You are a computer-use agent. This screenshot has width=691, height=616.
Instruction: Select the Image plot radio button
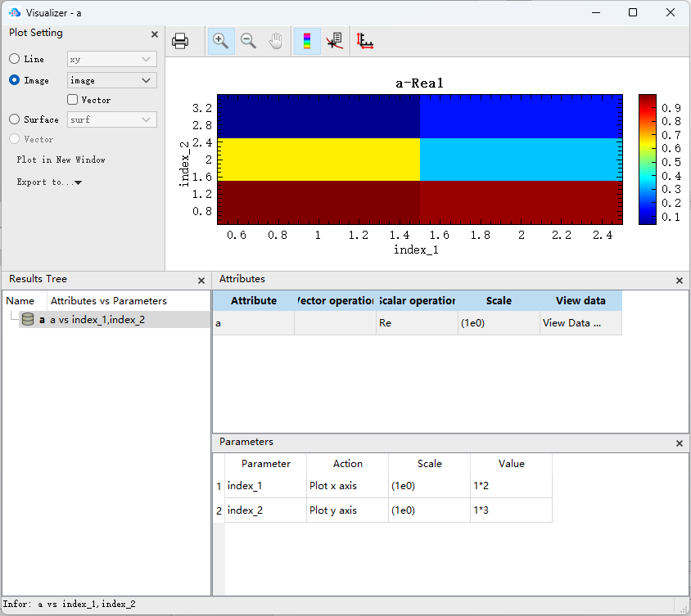(14, 79)
